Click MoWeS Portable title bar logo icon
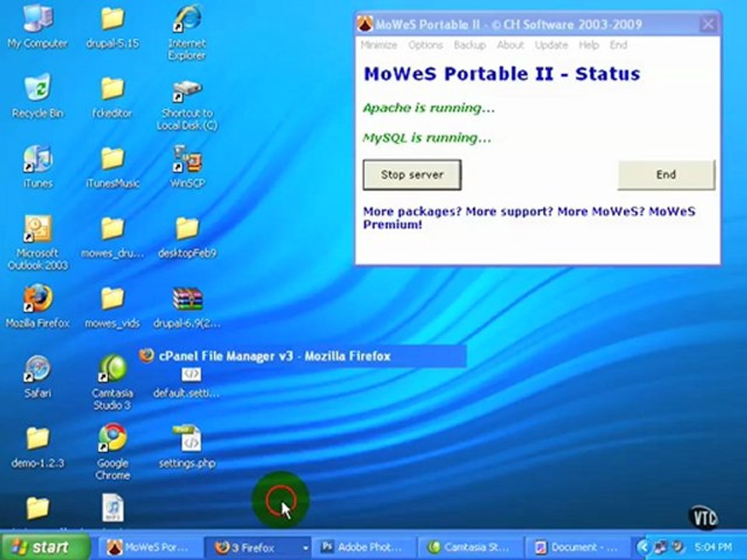This screenshot has width=747, height=560. point(365,24)
